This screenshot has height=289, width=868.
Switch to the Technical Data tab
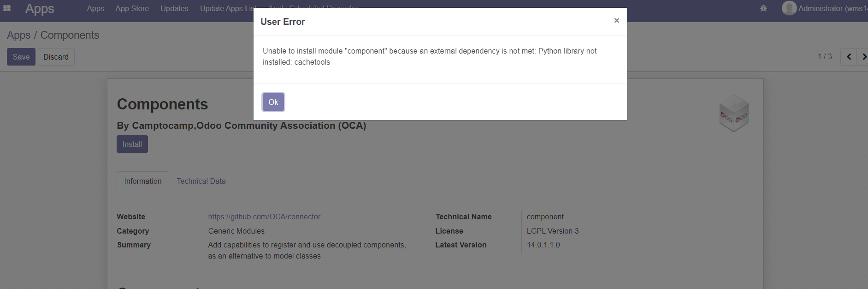point(201,181)
